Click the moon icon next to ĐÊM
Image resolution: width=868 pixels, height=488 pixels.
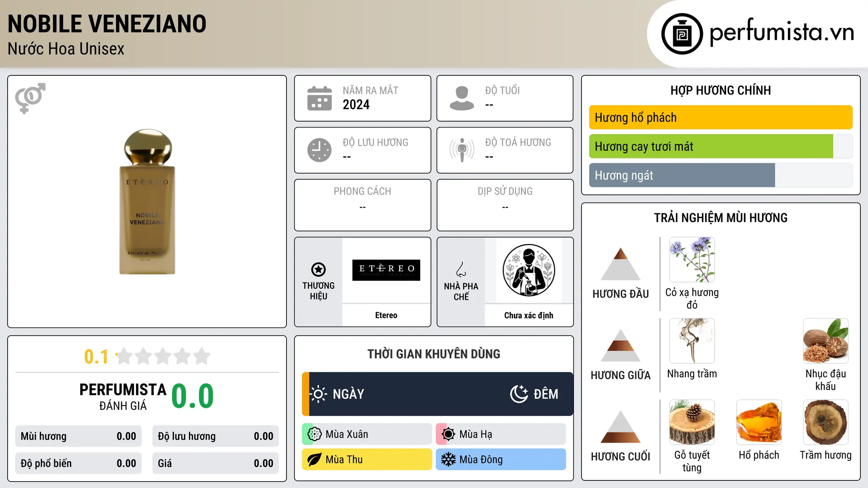[x=519, y=394]
